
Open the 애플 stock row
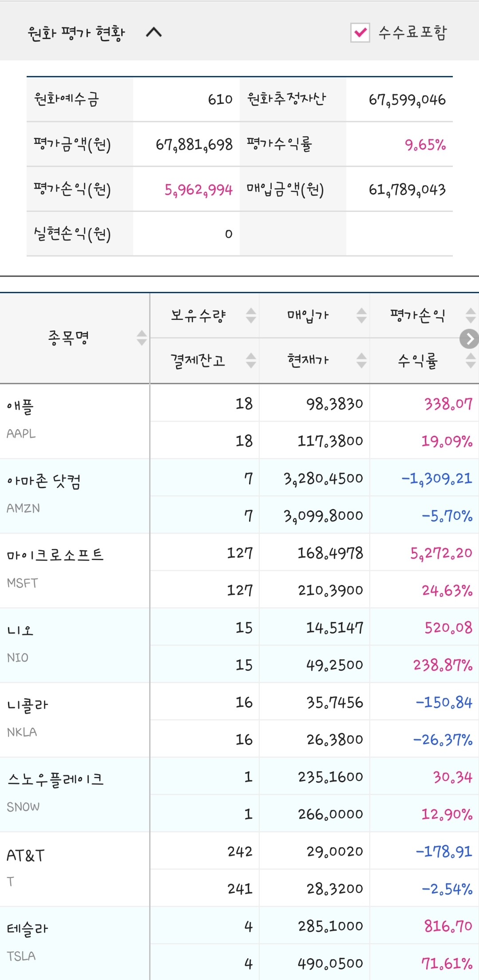(x=239, y=421)
